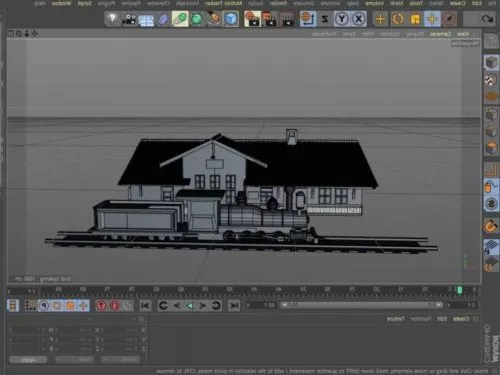Click Render View clapperboard icon
Image resolution: width=500 pixels, height=375 pixels.
(x=287, y=19)
